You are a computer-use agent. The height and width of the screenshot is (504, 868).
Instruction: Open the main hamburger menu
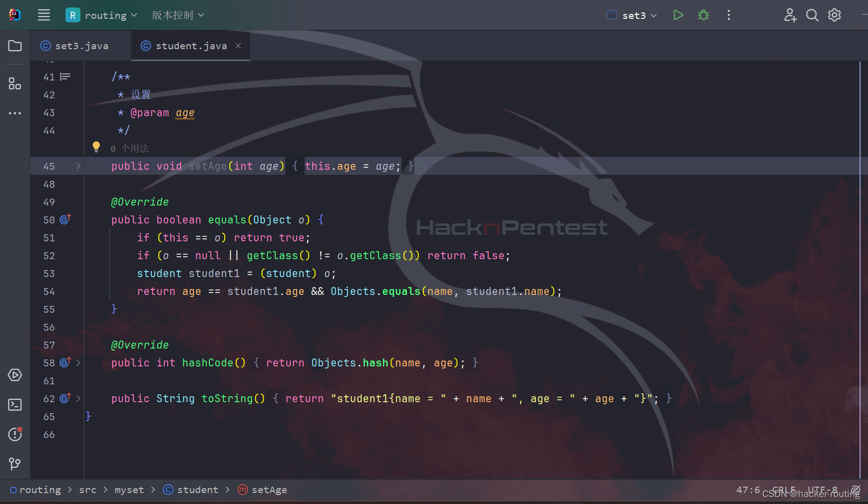[x=44, y=15]
